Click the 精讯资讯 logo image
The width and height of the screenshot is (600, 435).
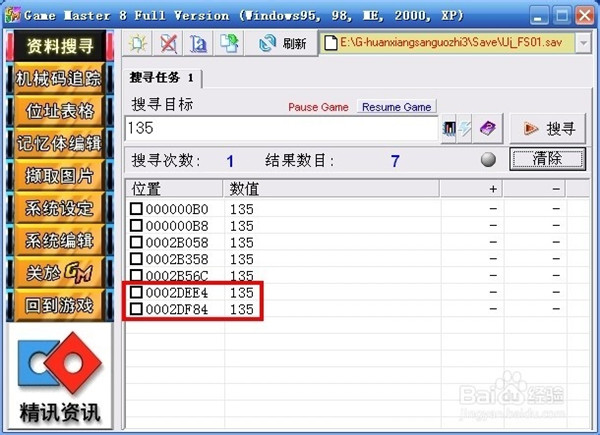pos(60,376)
